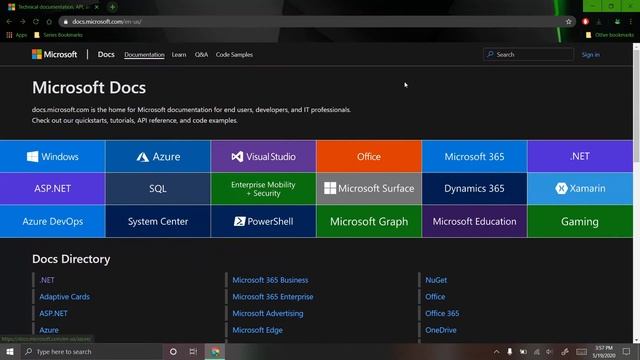Image resolution: width=640 pixels, height=360 pixels.
Task: Open the Dynamics 365 tile
Action: [x=474, y=189]
